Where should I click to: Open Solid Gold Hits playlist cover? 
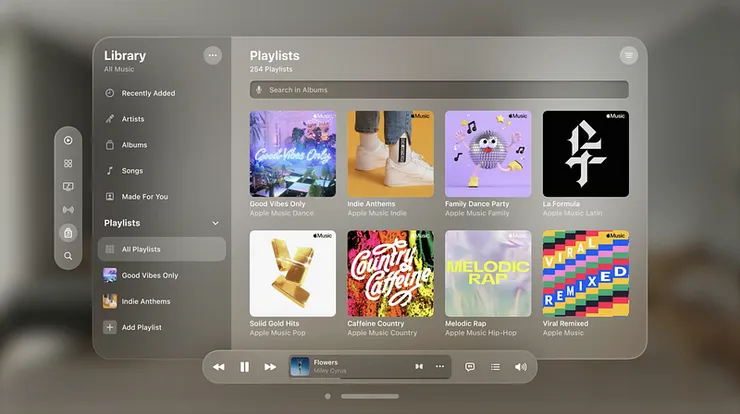[x=293, y=273]
